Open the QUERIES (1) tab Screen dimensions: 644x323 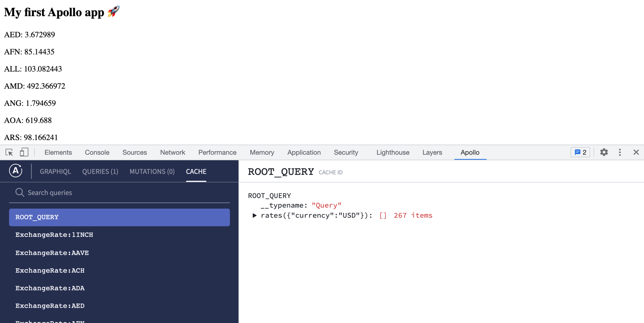[100, 172]
